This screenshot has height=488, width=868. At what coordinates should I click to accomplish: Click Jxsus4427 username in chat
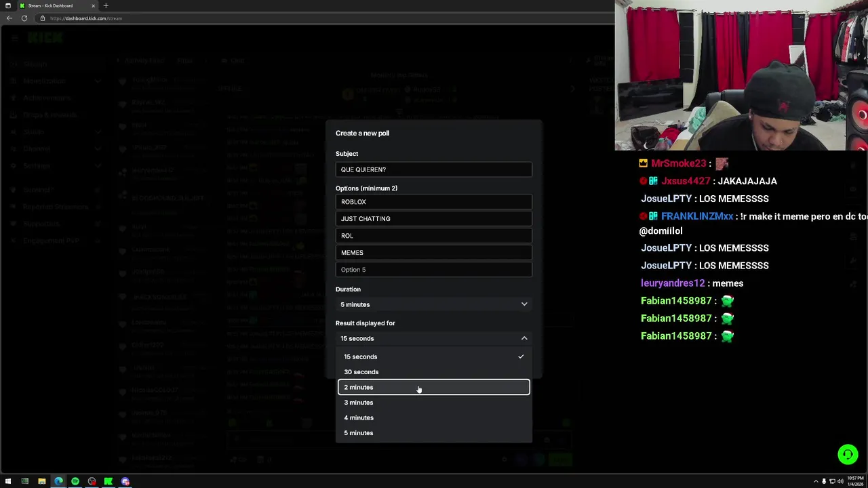pyautogui.click(x=686, y=181)
